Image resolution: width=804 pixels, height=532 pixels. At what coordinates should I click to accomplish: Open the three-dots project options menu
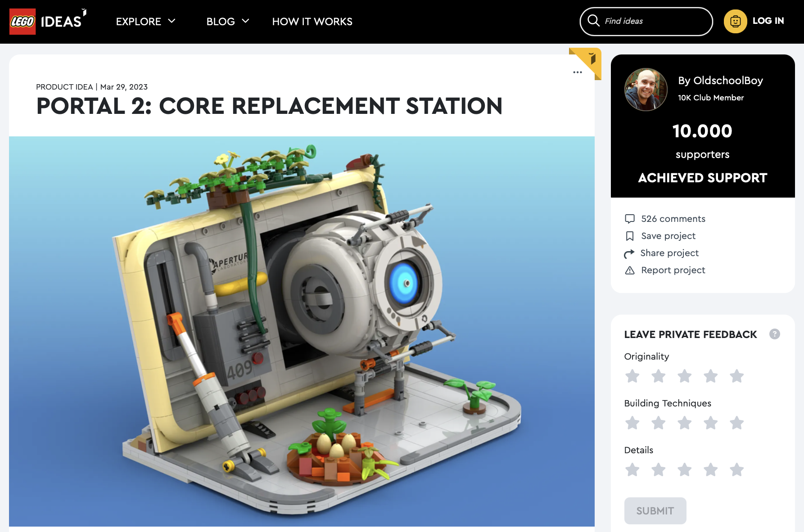[578, 72]
